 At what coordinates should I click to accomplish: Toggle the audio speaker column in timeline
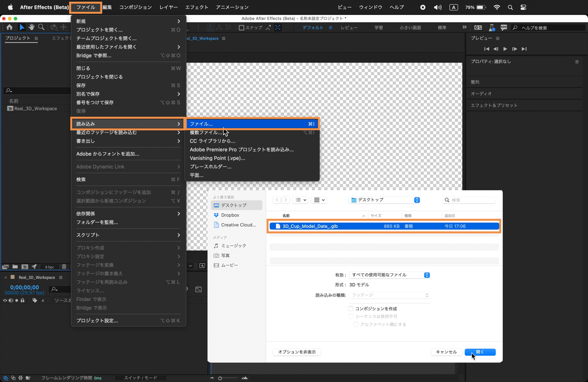pyautogui.click(x=11, y=300)
